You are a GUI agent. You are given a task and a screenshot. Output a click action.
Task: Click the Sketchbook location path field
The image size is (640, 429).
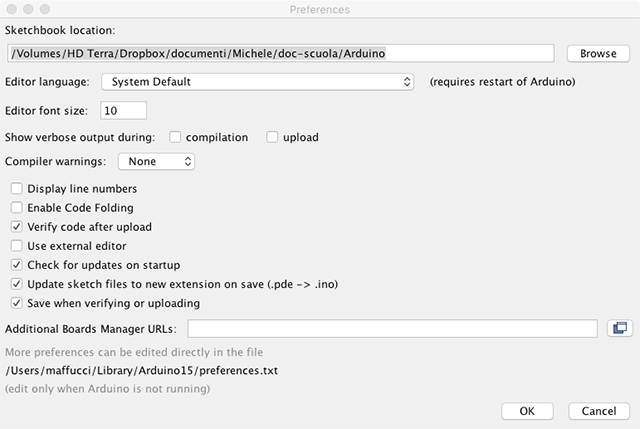click(x=280, y=53)
